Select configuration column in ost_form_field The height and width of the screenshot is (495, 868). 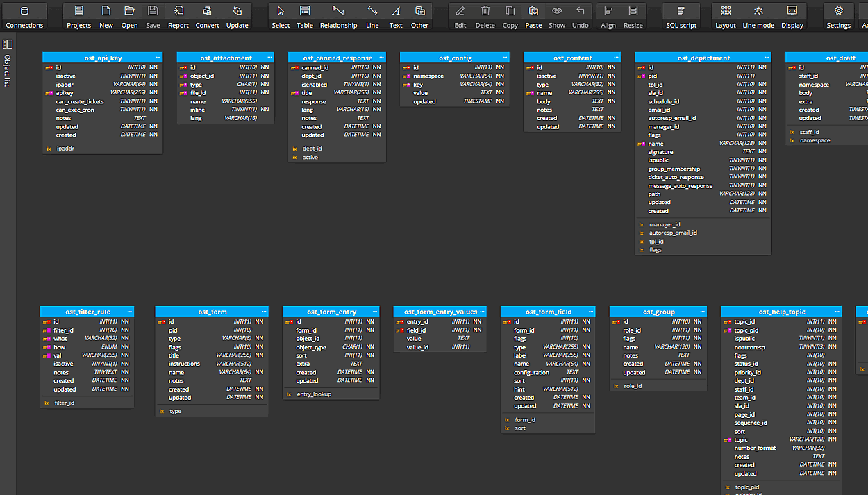pos(548,372)
